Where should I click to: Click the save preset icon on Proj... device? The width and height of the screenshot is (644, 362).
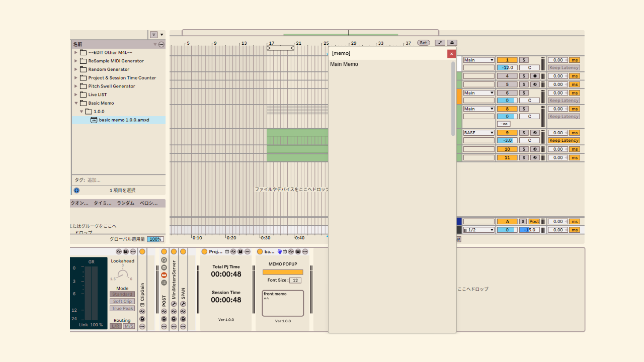point(240,251)
